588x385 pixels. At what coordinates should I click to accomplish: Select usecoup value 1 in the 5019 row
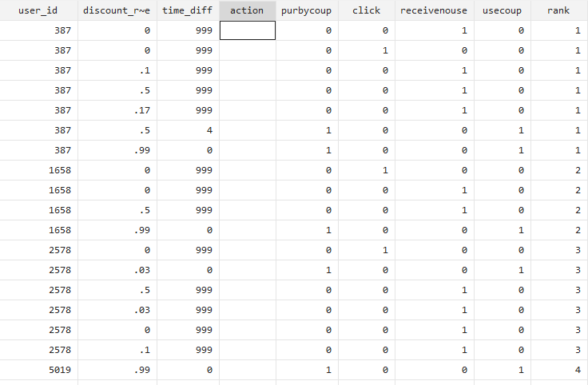503,370
